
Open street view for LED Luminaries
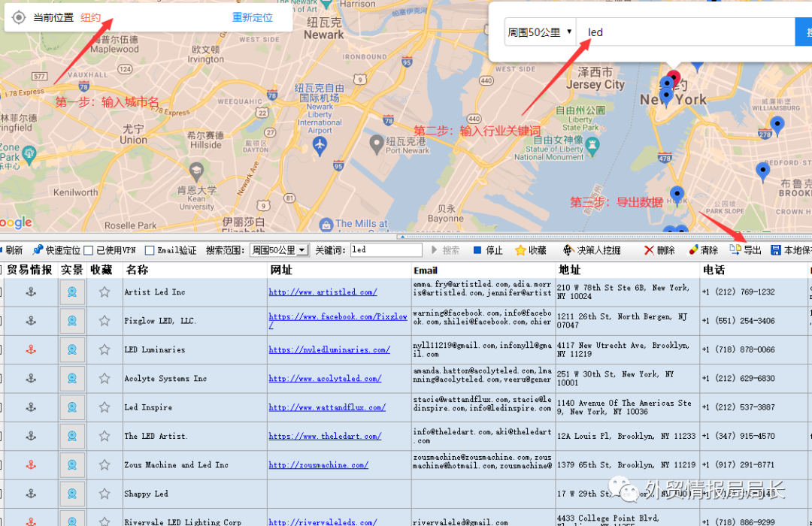point(72,350)
